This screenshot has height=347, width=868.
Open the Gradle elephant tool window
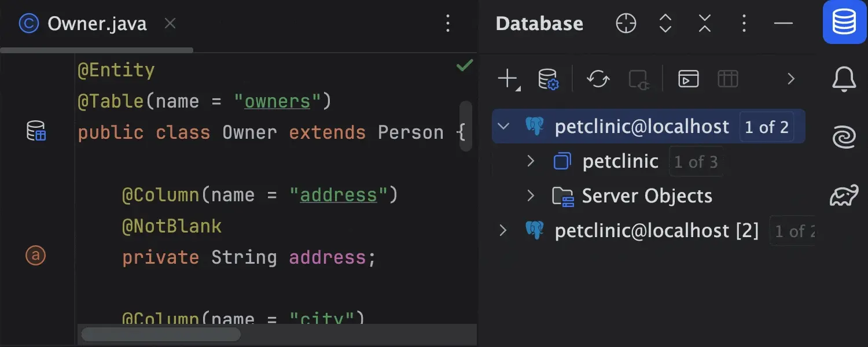(844, 195)
